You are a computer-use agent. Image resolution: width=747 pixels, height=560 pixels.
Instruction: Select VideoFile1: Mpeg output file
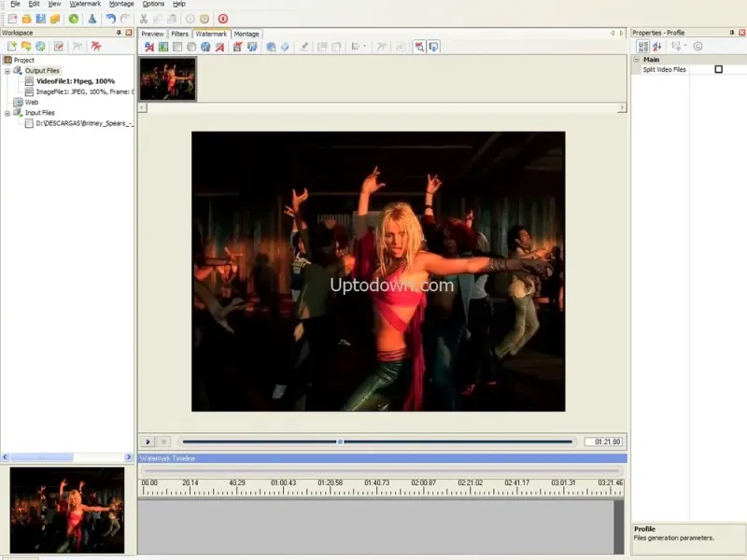(75, 81)
